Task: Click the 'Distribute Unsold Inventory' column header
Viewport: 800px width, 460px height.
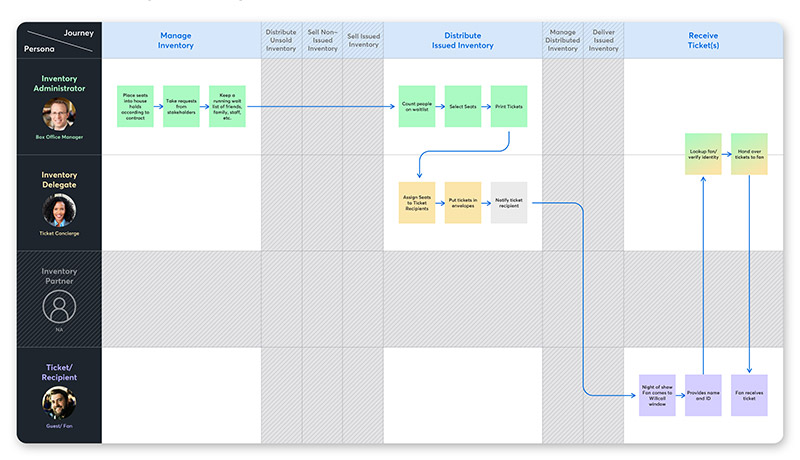Action: click(x=281, y=40)
